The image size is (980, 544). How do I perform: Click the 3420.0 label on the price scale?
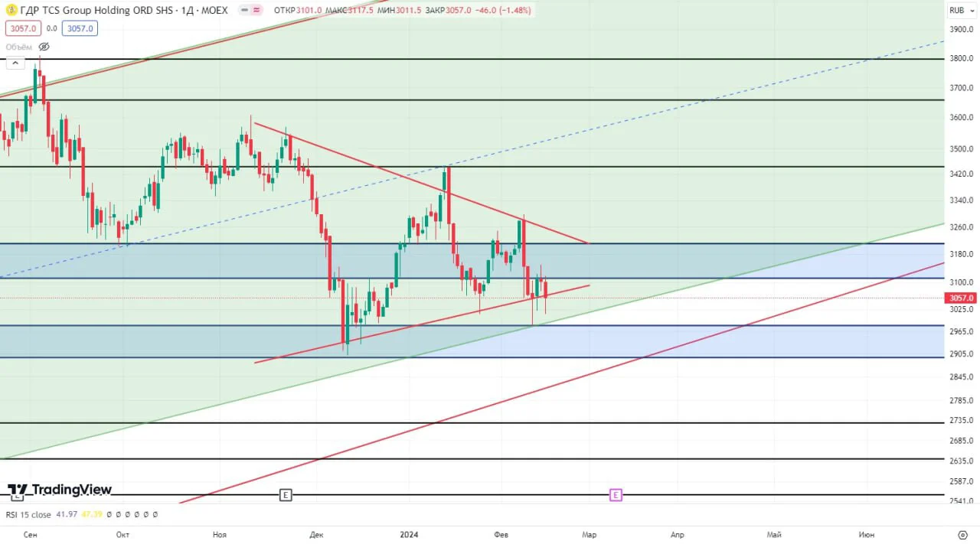961,174
